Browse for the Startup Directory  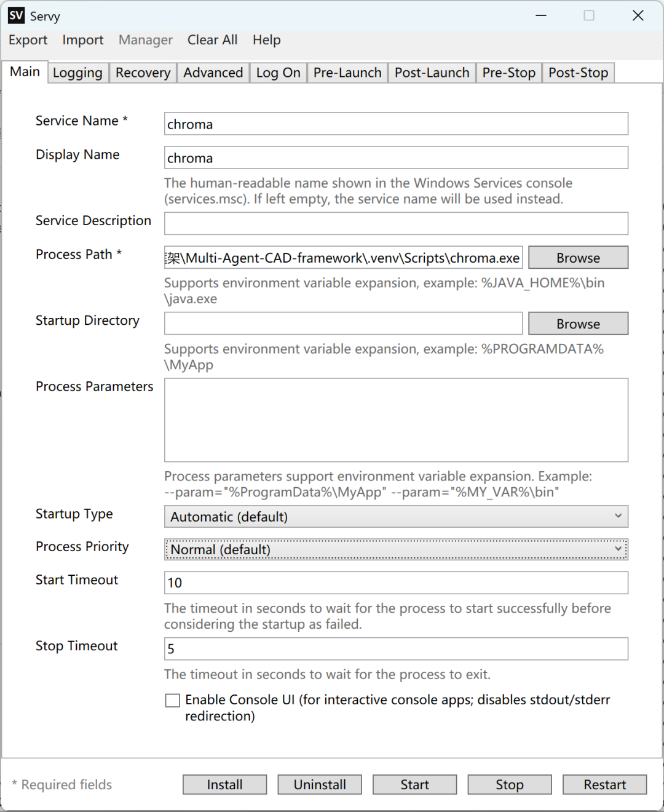tap(579, 324)
